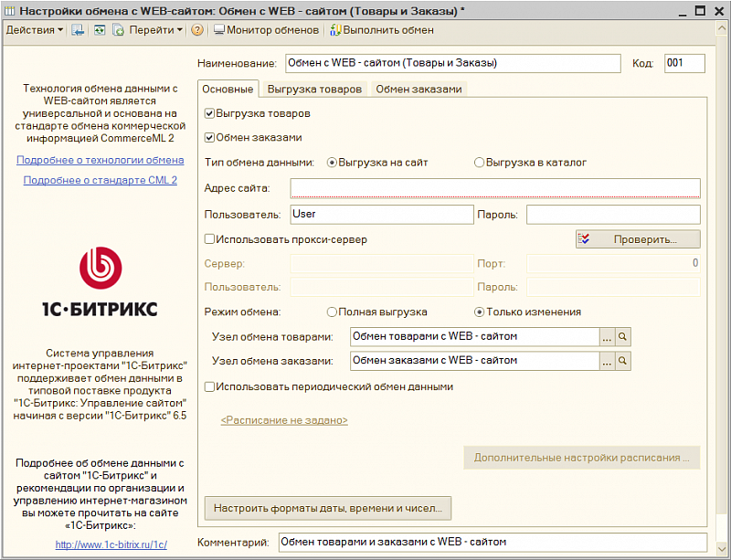731x560 pixels.
Task: Switch to the Основные tab
Action: click(x=228, y=89)
